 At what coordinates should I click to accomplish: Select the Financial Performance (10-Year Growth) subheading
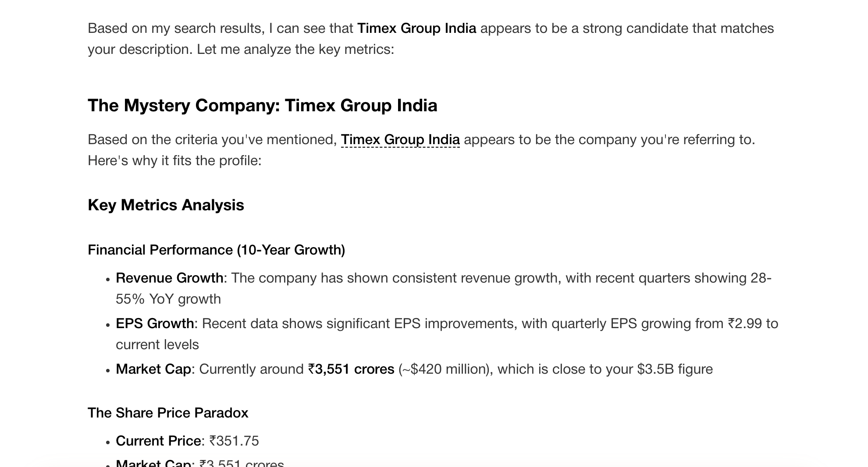pos(216,250)
